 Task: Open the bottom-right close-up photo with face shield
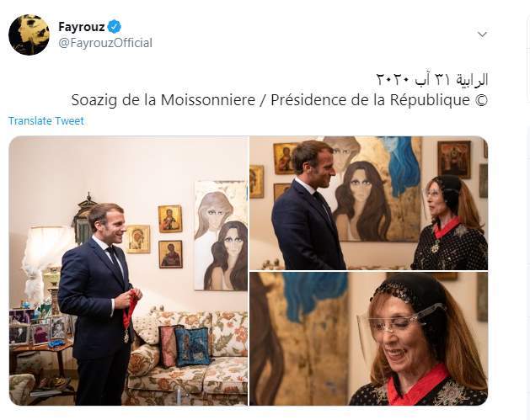point(369,339)
